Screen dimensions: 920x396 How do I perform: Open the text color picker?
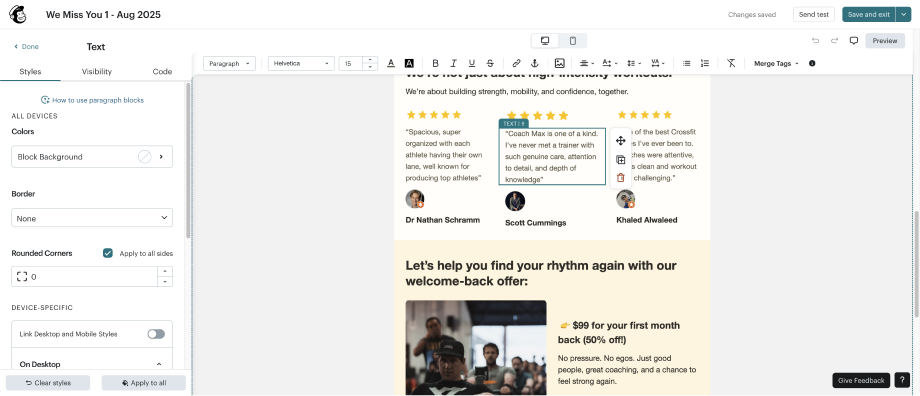(391, 63)
